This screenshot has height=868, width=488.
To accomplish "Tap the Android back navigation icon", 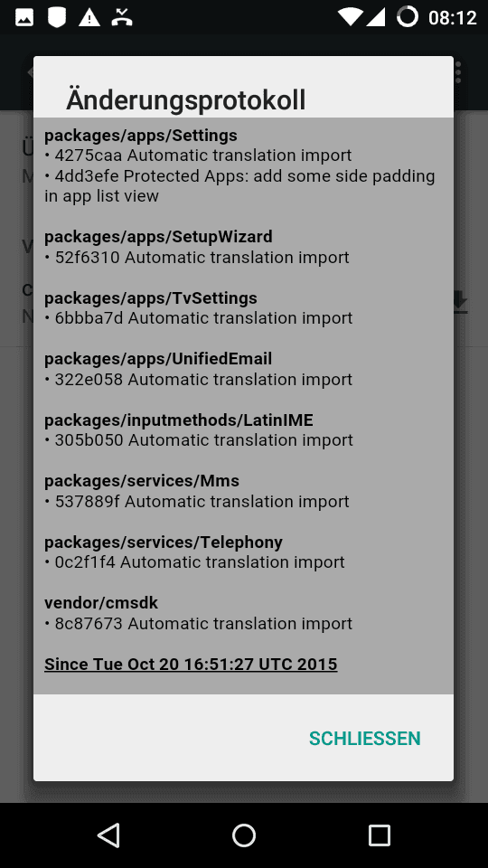I will pos(108,835).
